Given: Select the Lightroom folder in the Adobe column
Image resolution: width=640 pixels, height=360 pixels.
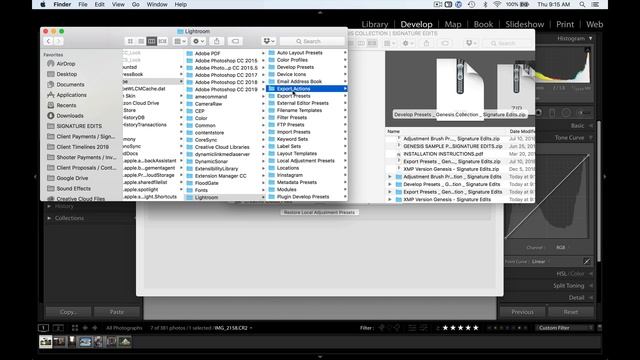Looking at the screenshot, I should click(x=225, y=197).
